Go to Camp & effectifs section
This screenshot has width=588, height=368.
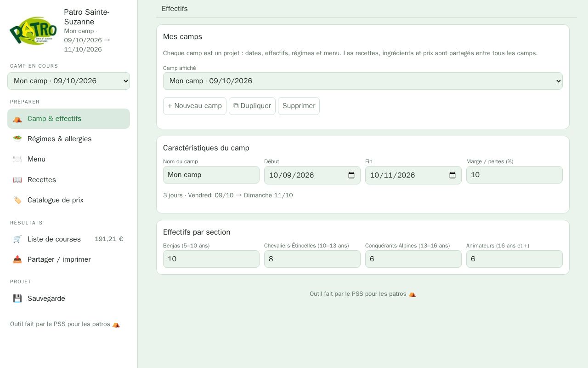[68, 119]
